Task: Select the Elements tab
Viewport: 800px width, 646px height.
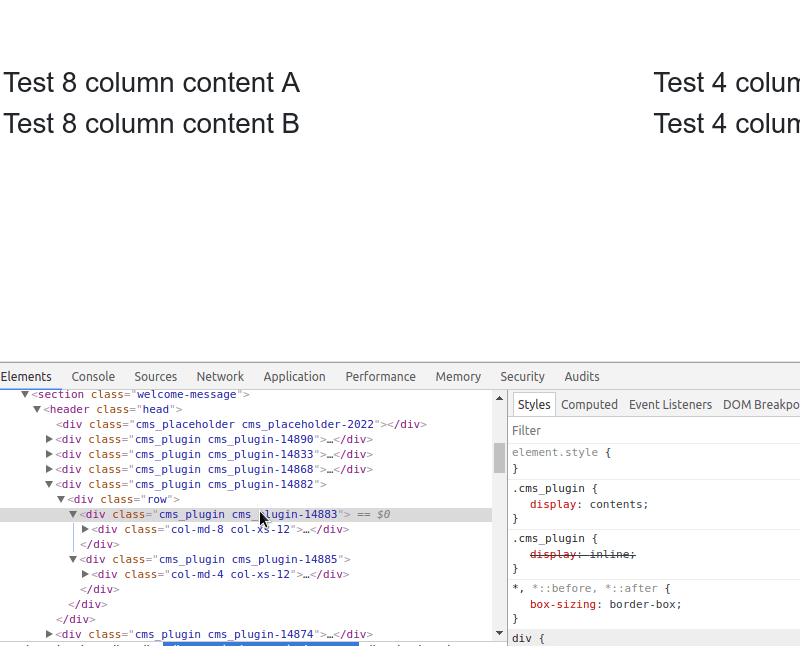Action: 26,377
